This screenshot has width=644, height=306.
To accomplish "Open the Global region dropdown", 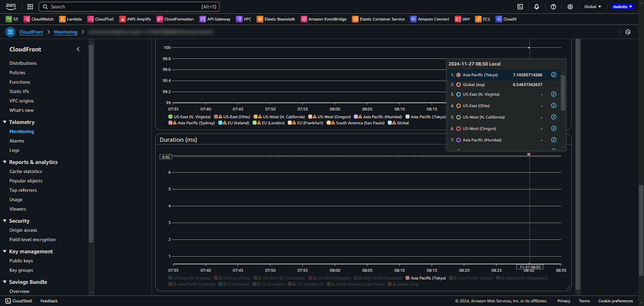I will pyautogui.click(x=592, y=7).
